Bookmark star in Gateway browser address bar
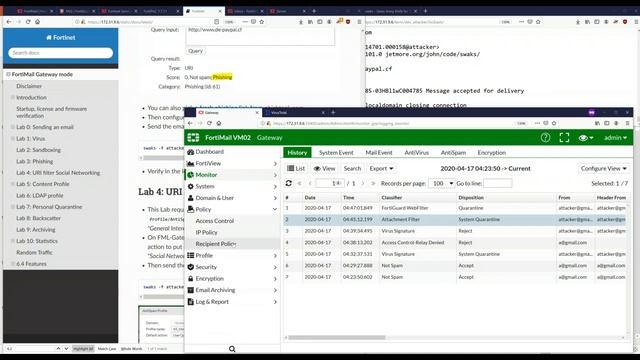 [554, 123]
